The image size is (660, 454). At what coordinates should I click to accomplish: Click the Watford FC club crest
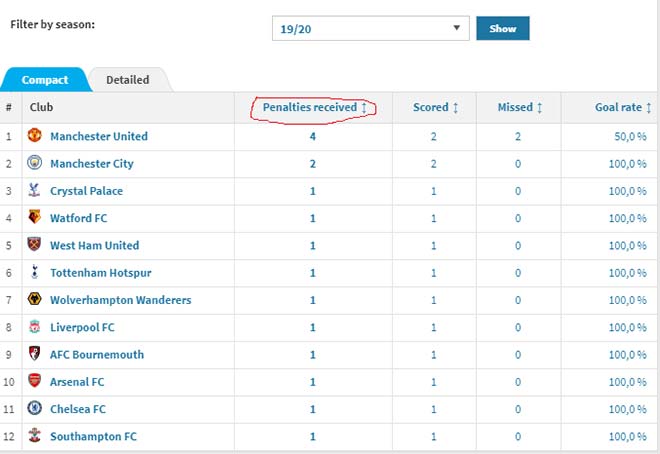click(x=35, y=218)
